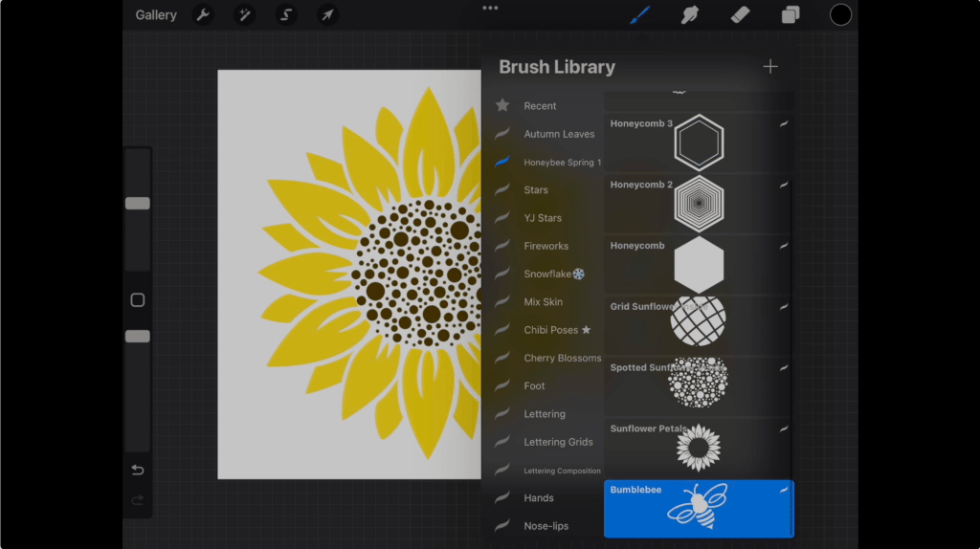The image size is (980, 549).
Task: Open the Actions wrench menu
Action: pos(203,15)
